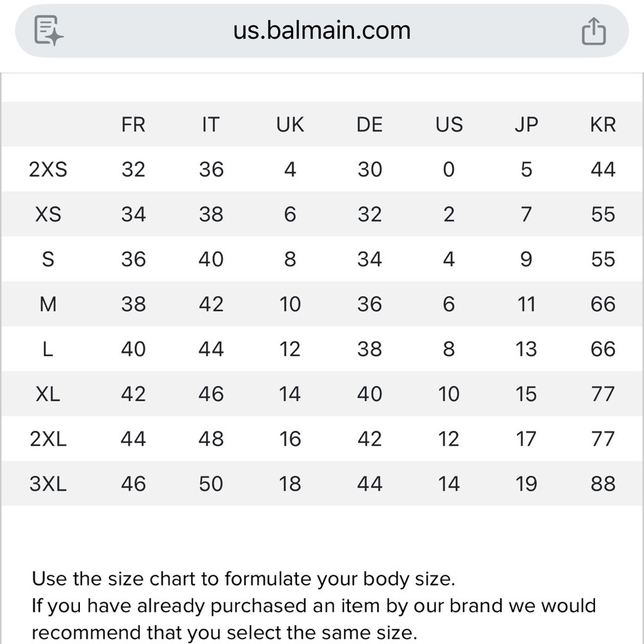
Task: Select the XS size row label
Action: pyautogui.click(x=48, y=214)
